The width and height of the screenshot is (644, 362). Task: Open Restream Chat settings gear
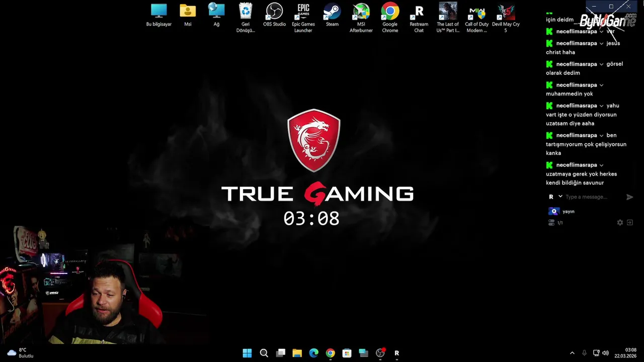620,223
